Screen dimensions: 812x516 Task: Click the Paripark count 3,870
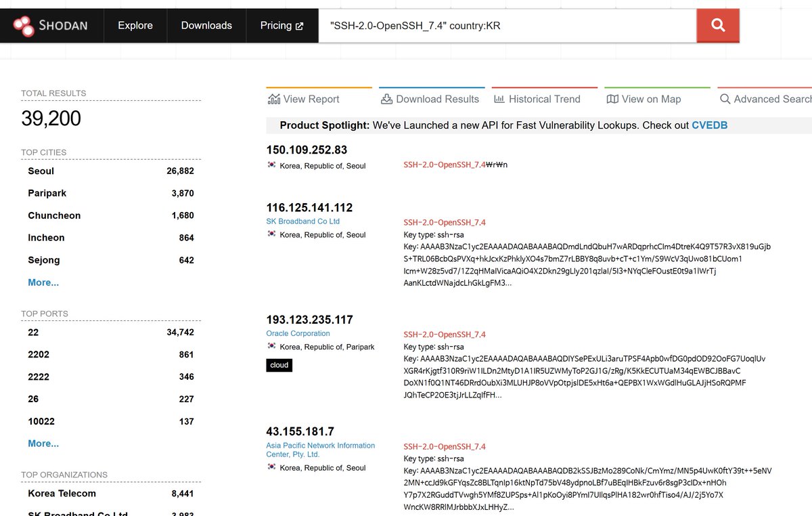click(x=183, y=194)
